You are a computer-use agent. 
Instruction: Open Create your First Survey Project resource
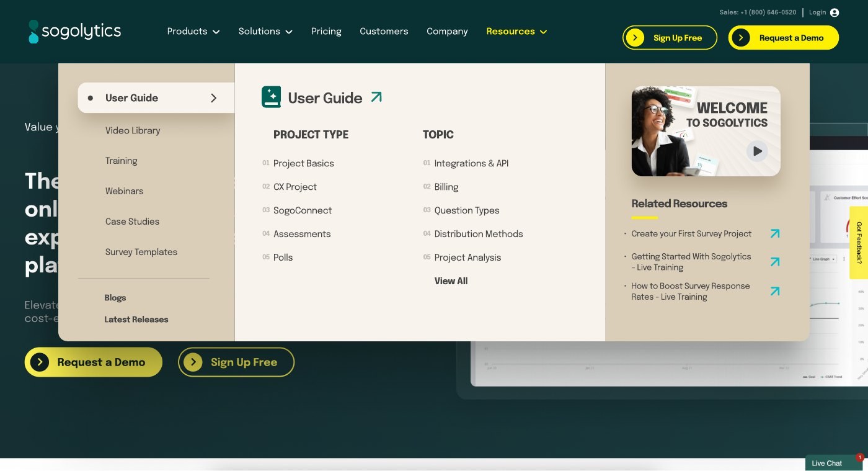pos(691,234)
